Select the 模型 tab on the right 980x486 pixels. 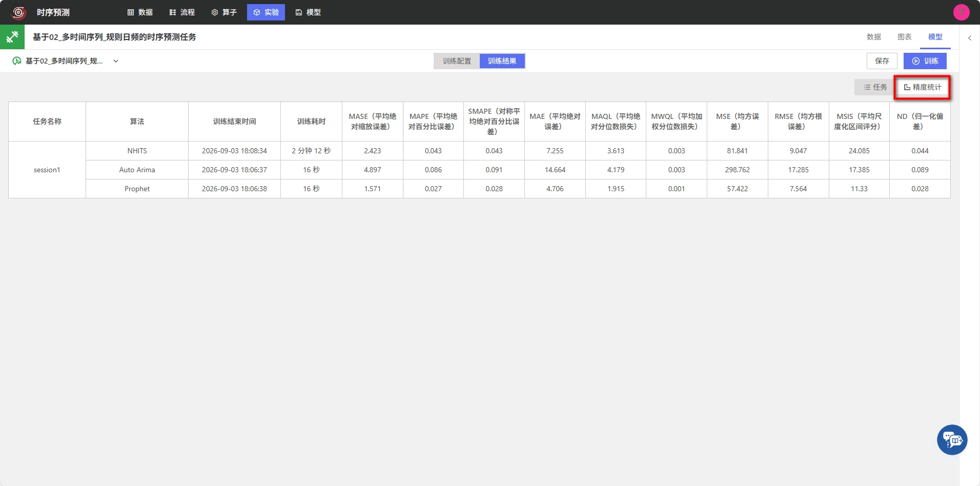[x=935, y=37]
